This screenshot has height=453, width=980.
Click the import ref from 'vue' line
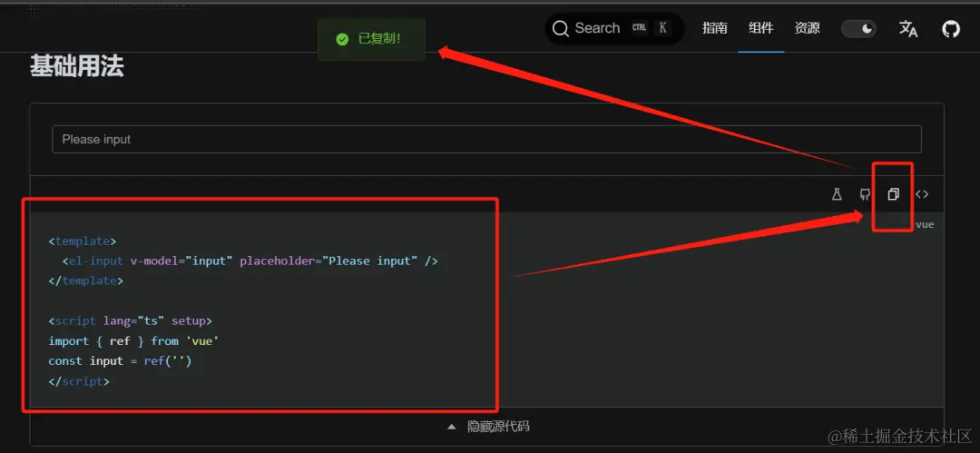133,341
